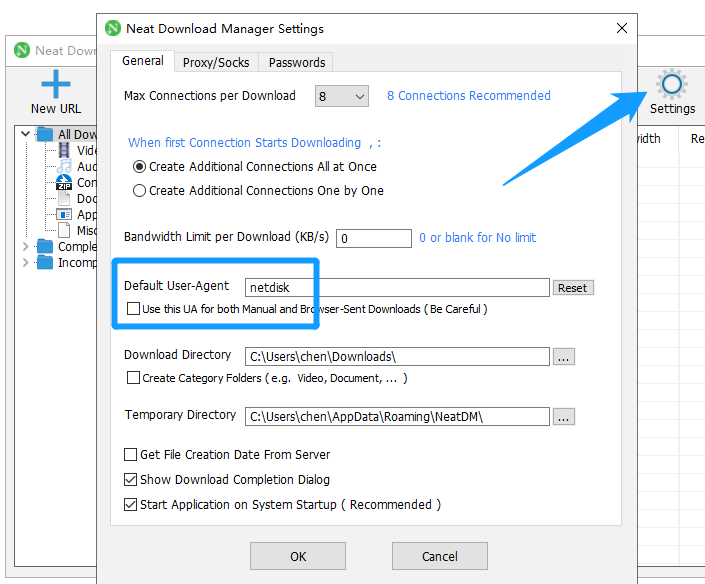705x584 pixels.
Task: Click 'When first Connection Starts Downloading' label
Action: pyautogui.click(x=244, y=143)
